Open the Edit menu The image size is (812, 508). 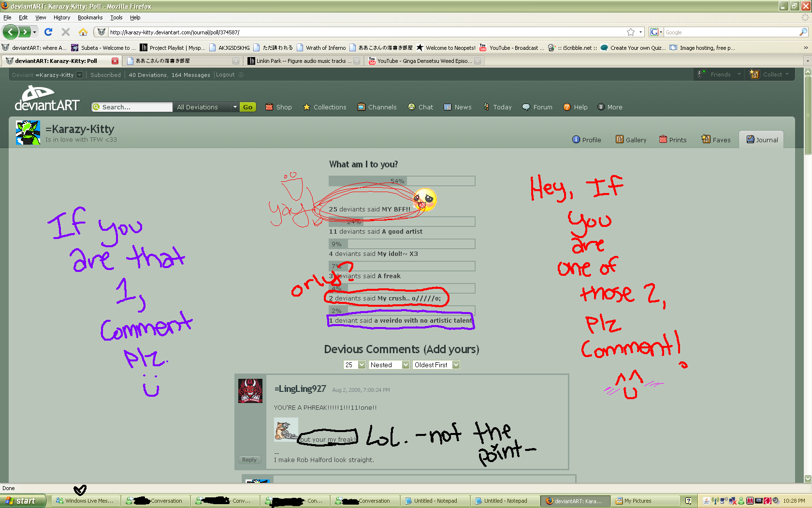click(x=23, y=17)
